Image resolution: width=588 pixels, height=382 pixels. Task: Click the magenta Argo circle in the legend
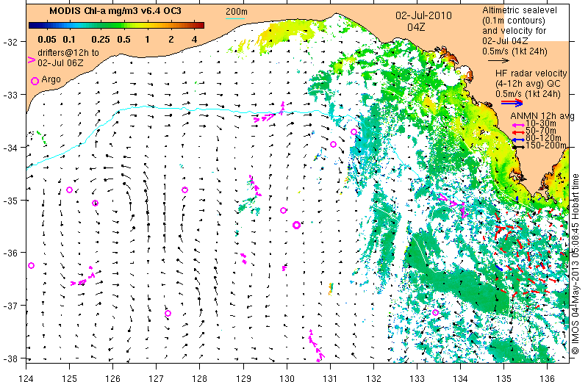[x=35, y=81]
